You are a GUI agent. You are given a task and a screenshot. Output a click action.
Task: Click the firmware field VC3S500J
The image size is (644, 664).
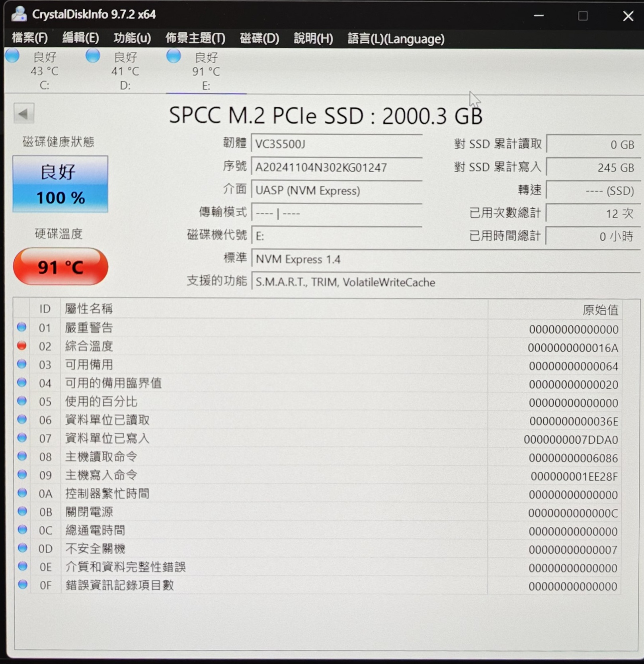336,144
